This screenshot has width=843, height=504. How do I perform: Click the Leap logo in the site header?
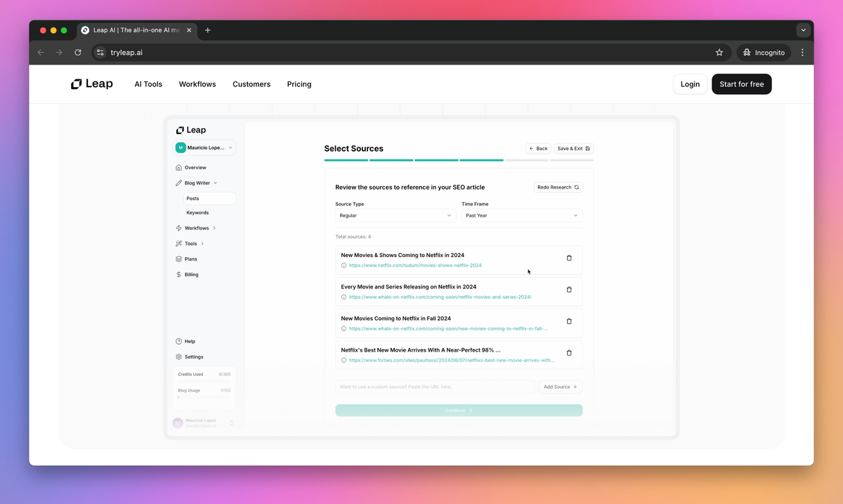pos(91,84)
